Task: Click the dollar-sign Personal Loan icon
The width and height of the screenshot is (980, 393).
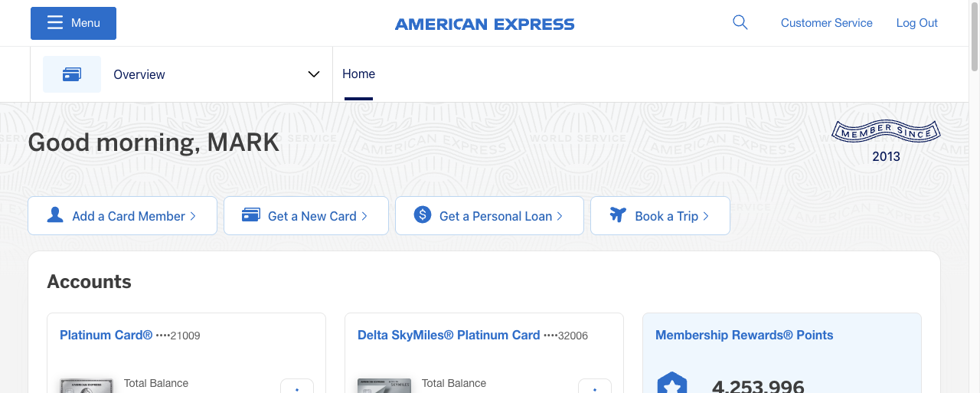Action: 423,215
